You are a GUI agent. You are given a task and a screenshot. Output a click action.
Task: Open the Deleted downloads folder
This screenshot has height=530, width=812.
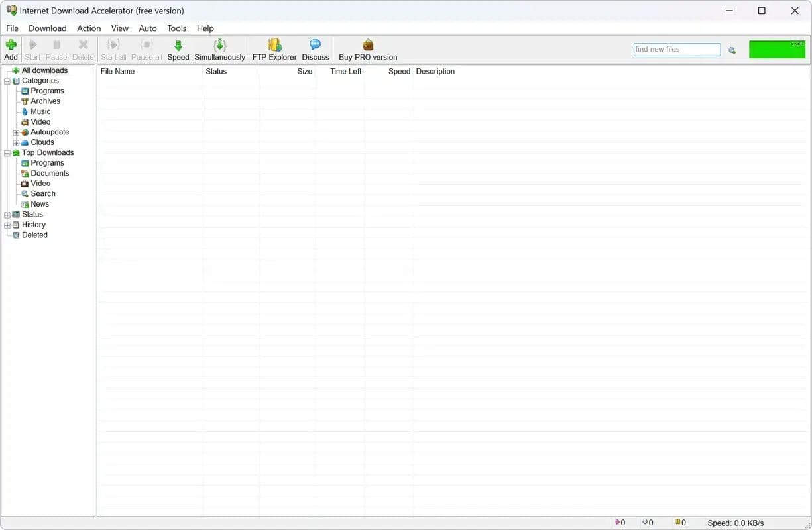coord(34,235)
